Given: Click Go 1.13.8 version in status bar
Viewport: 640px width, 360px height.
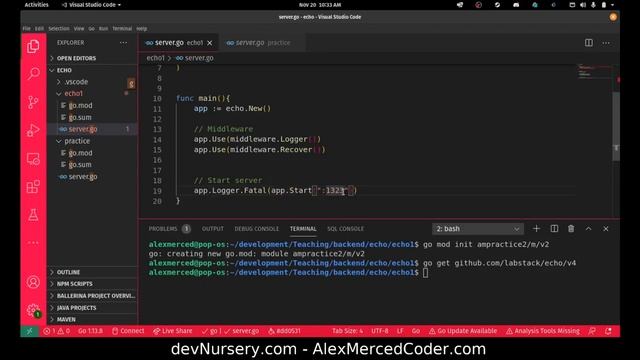Looking at the screenshot, I should click(x=90, y=331).
